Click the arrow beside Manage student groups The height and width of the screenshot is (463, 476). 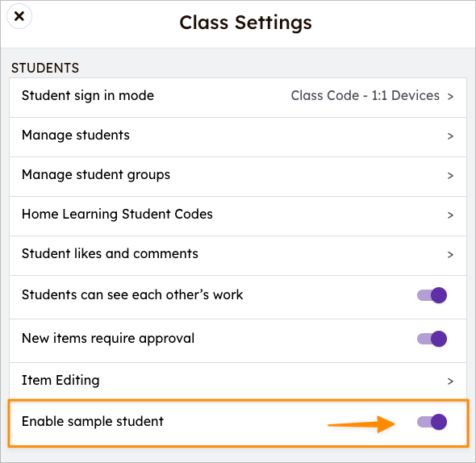tap(450, 176)
